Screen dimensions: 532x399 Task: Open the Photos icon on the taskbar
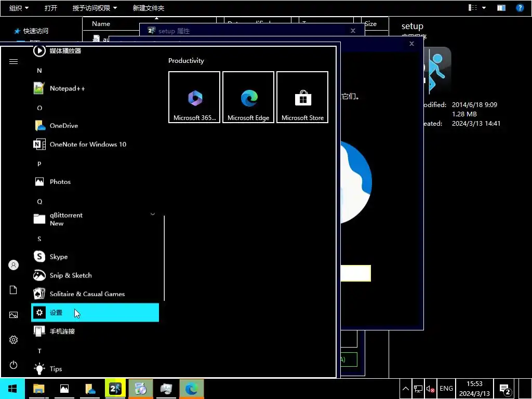(x=64, y=389)
